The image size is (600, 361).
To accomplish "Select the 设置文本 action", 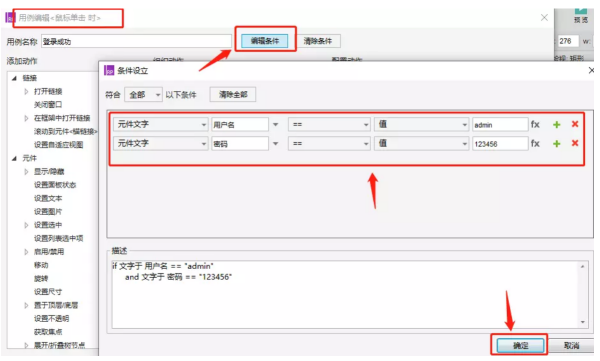I will pyautogui.click(x=48, y=198).
